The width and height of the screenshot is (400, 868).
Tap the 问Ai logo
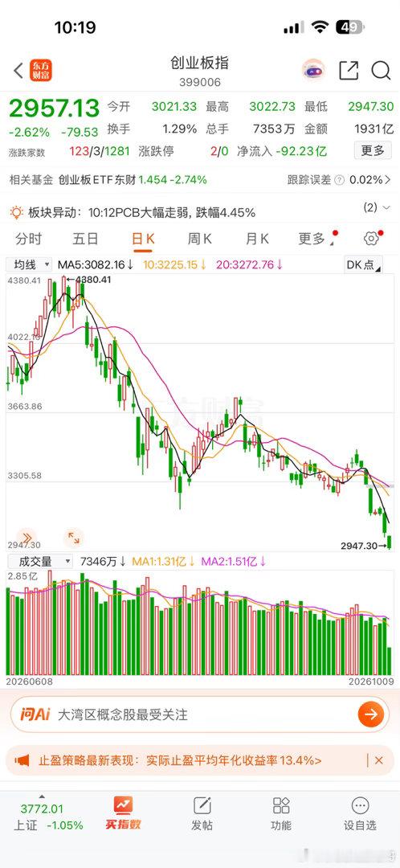[35, 714]
